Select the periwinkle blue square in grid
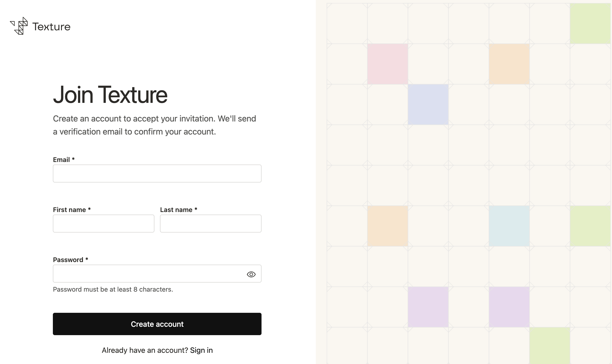The width and height of the screenshot is (612, 364). coord(428,104)
